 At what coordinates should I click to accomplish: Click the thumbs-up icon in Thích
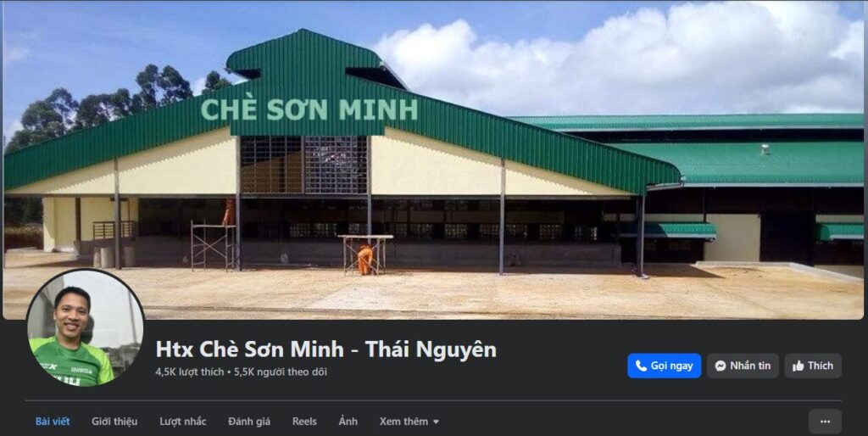click(x=798, y=366)
